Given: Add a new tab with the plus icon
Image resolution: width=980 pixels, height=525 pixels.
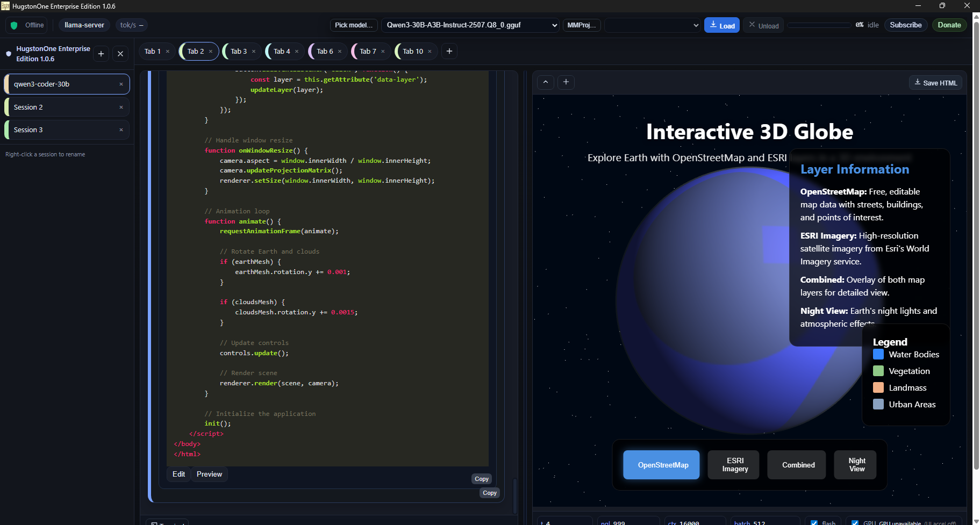Looking at the screenshot, I should (449, 51).
